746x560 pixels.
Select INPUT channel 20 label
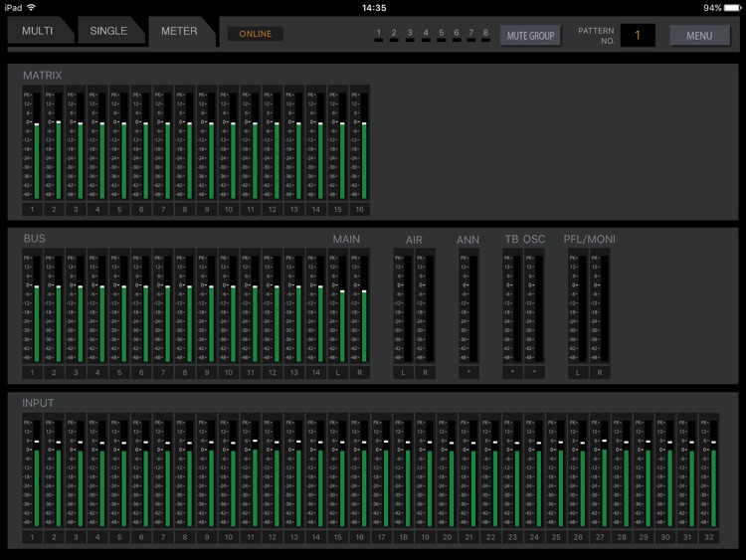pos(447,537)
